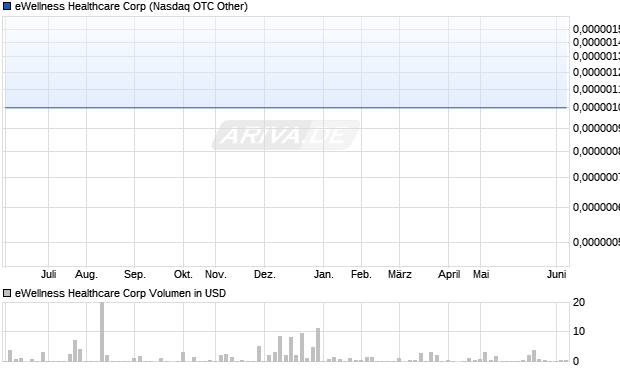This screenshot has width=620, height=371.
Task: Click the blue eWellness Healthcare Corp legend square
Action: click(7, 6)
